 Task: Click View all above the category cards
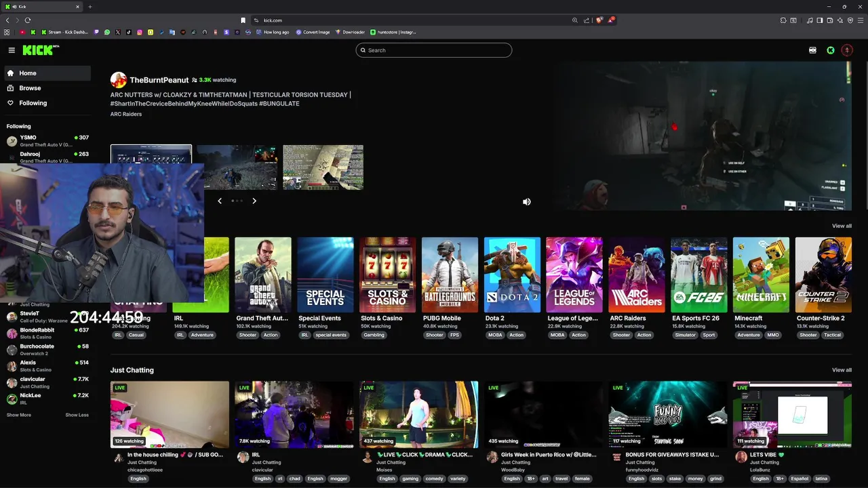point(842,226)
